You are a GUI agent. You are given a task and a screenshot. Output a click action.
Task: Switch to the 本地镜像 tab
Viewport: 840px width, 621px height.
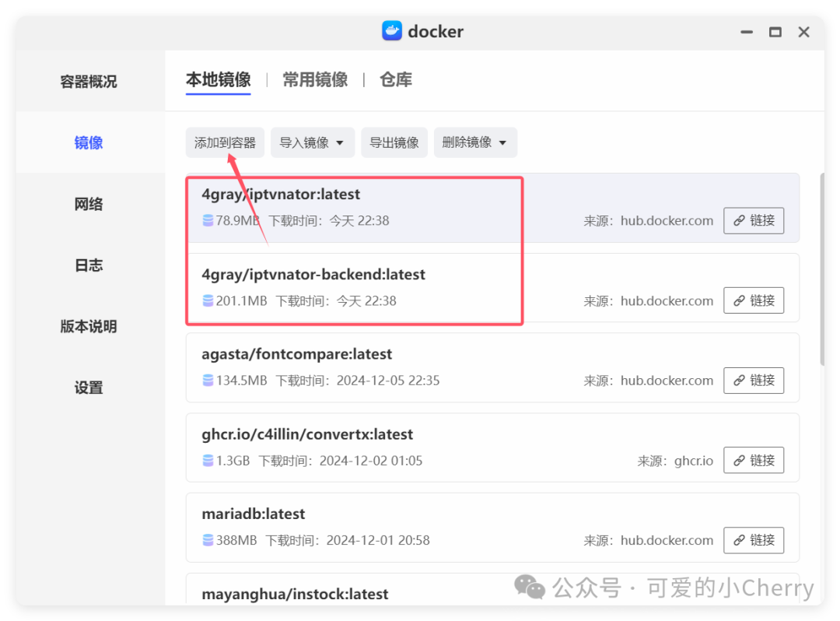click(218, 80)
